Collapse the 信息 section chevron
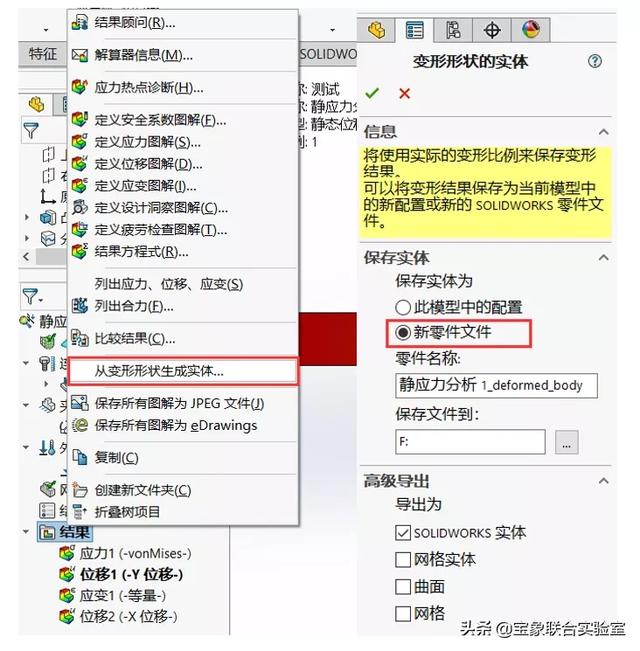Image resolution: width=640 pixels, height=651 pixels. click(x=603, y=132)
